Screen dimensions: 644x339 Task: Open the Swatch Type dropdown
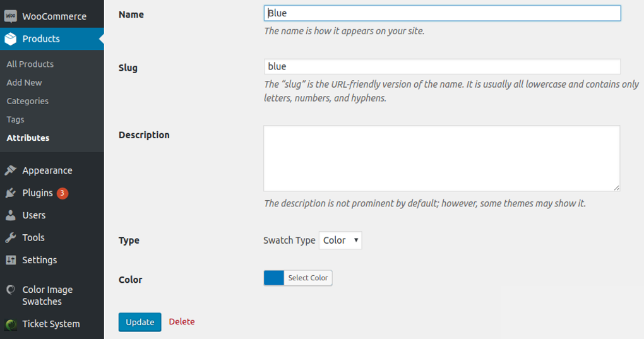coord(340,241)
